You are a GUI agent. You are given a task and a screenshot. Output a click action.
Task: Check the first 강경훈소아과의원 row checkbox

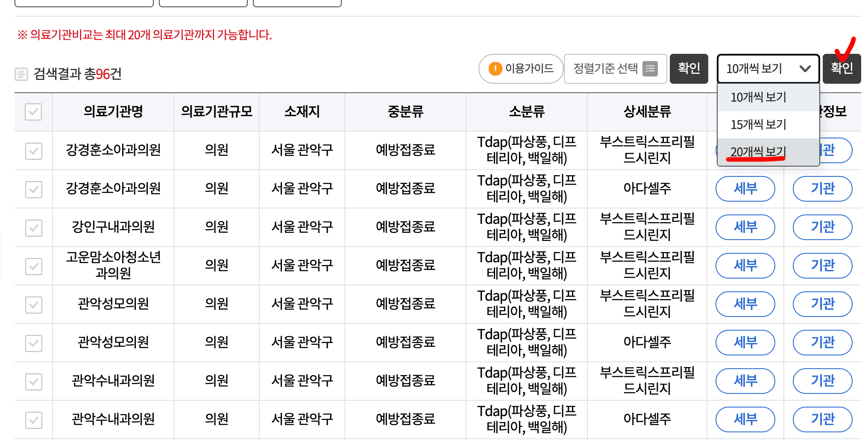pyautogui.click(x=33, y=150)
